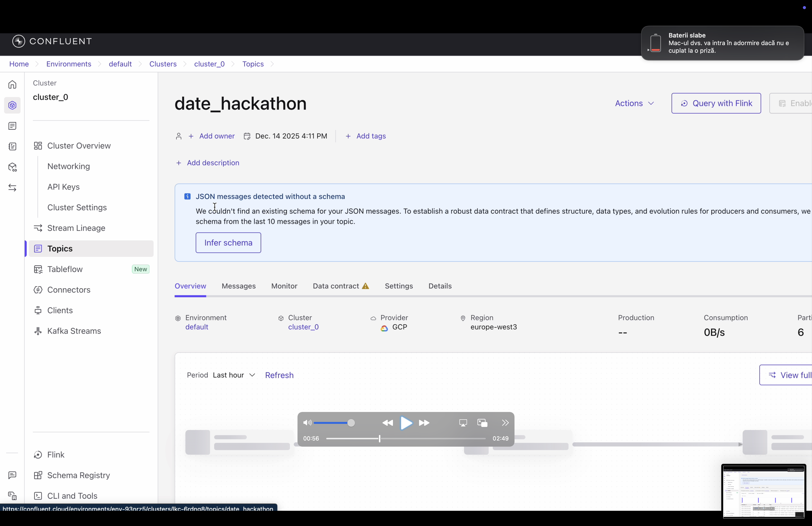Screen dimensions: 812x526
Task: Click the Query with Flink button
Action: 716,103
